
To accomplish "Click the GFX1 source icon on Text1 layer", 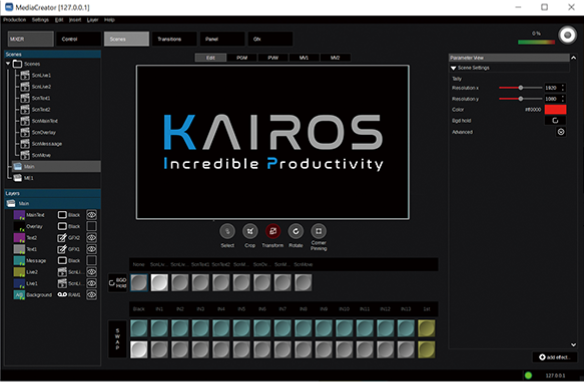I will coord(62,249).
